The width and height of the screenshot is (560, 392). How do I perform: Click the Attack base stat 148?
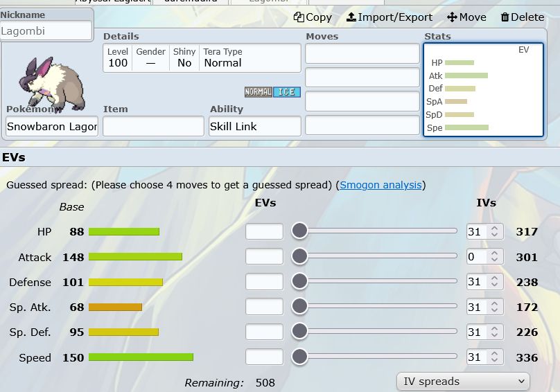[73, 257]
